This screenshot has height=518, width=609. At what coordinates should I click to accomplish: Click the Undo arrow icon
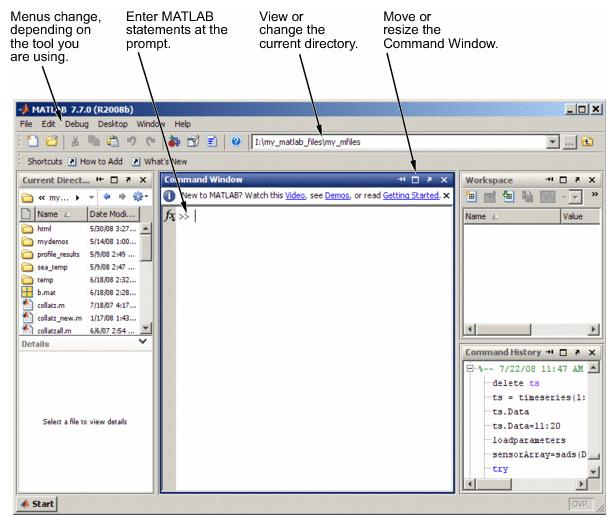click(132, 142)
